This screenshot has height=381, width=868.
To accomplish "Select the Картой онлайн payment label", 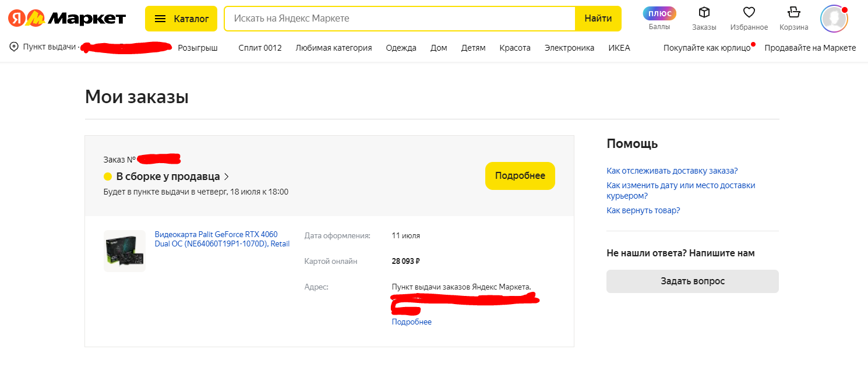I will [x=331, y=261].
